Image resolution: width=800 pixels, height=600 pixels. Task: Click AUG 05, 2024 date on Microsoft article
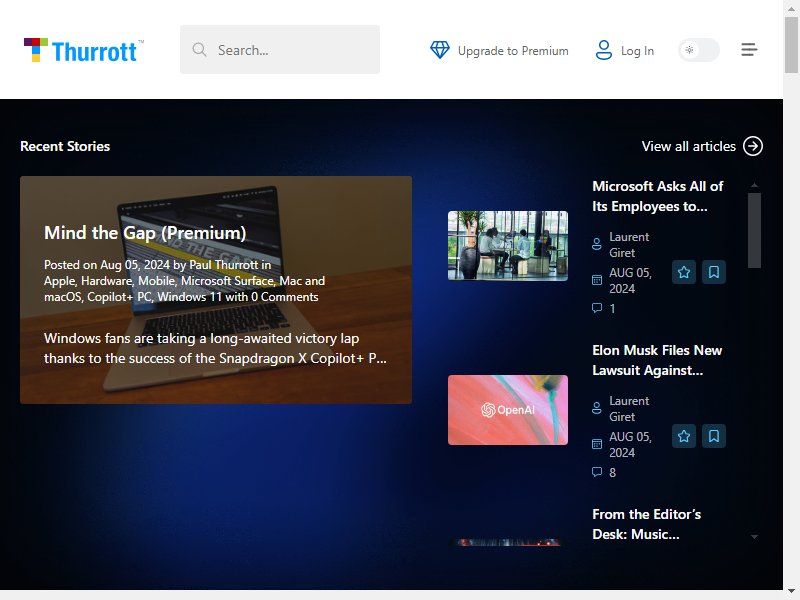coord(630,281)
